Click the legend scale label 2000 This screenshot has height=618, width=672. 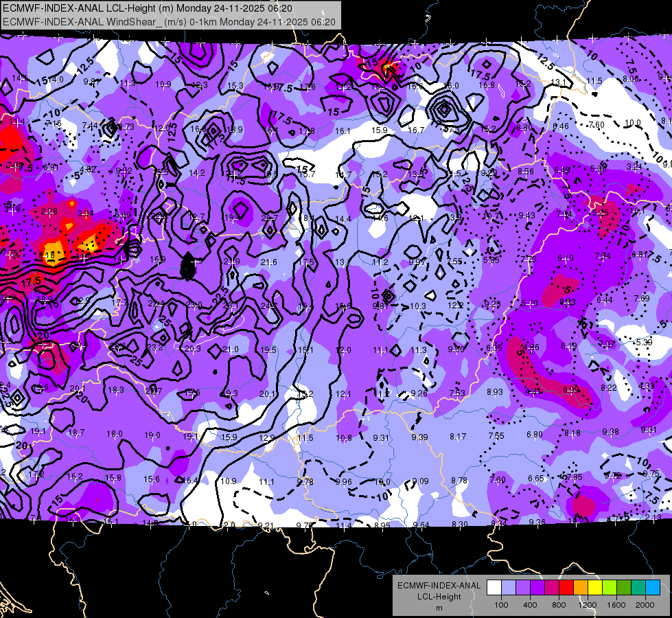645,605
